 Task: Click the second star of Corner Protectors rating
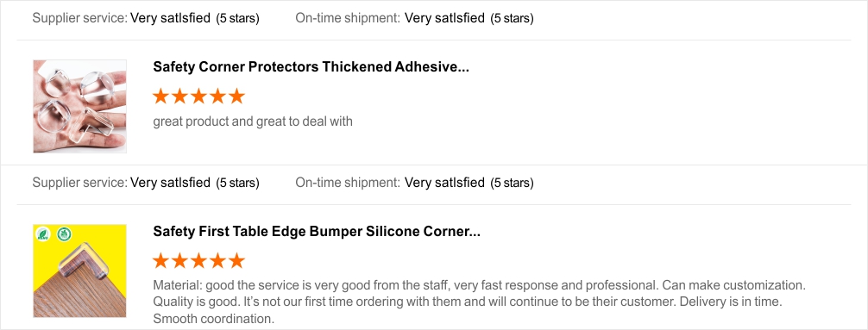coord(179,97)
